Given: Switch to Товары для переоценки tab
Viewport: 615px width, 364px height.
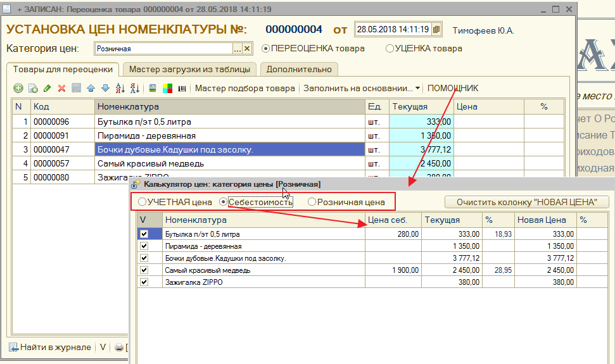Looking at the screenshot, I should click(63, 70).
